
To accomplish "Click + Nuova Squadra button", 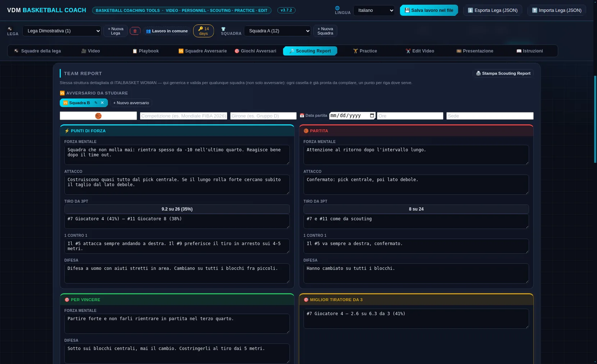I will point(325,31).
